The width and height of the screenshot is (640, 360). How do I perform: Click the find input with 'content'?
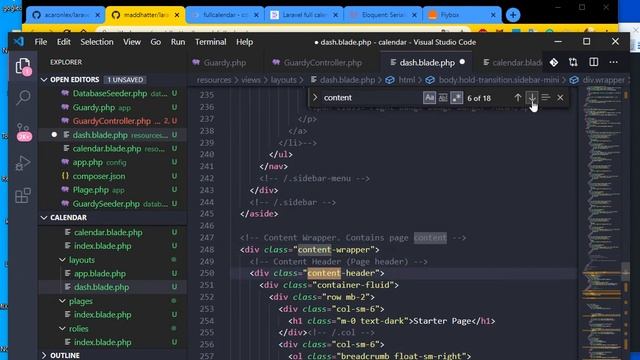(371, 98)
